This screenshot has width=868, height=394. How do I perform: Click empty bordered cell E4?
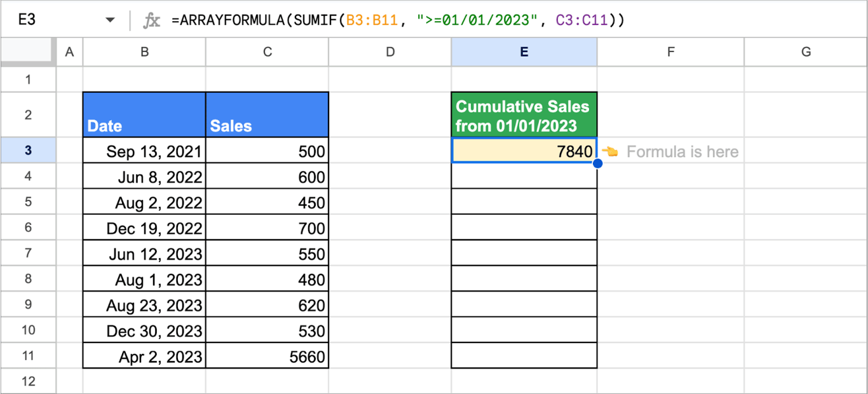click(x=524, y=176)
